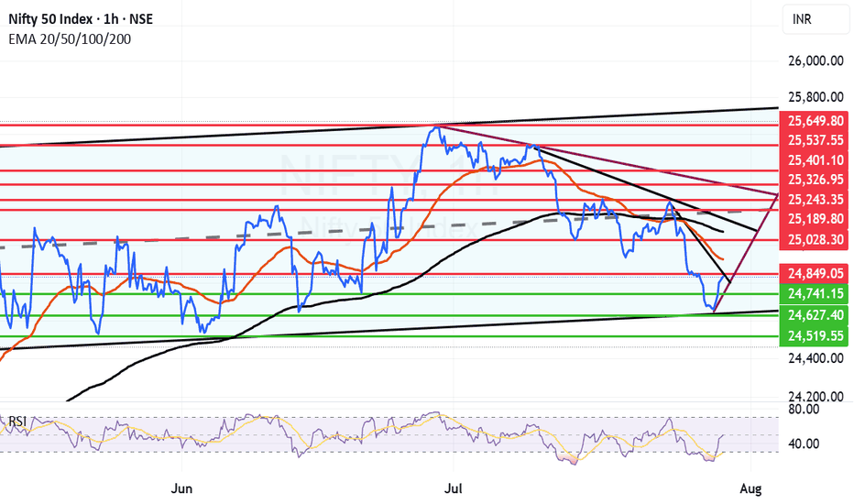Image resolution: width=854 pixels, height=504 pixels.
Task: Click the 24,200.00 price axis value
Action: (x=816, y=396)
